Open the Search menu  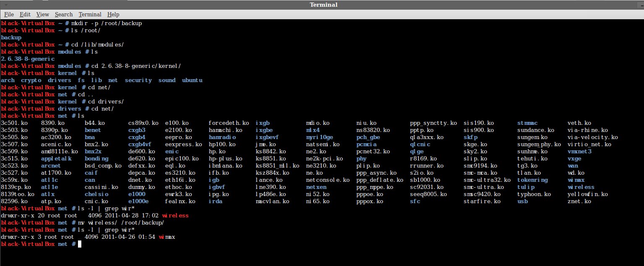64,14
